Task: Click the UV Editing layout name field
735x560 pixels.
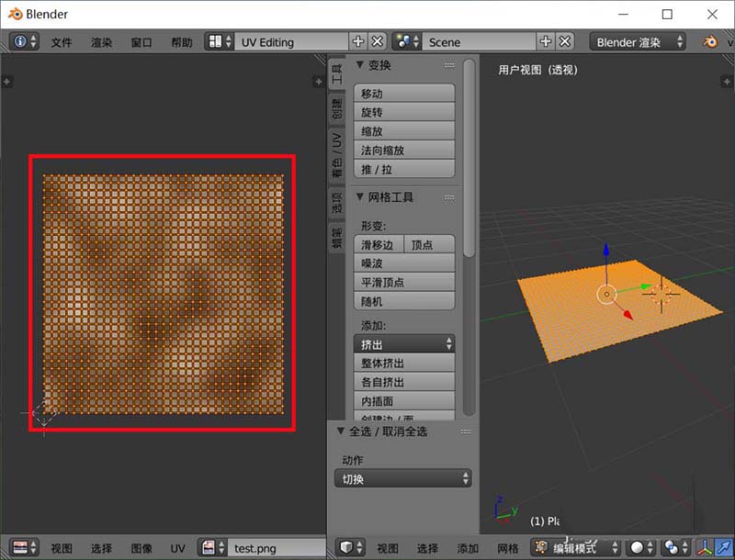Action: point(291,41)
